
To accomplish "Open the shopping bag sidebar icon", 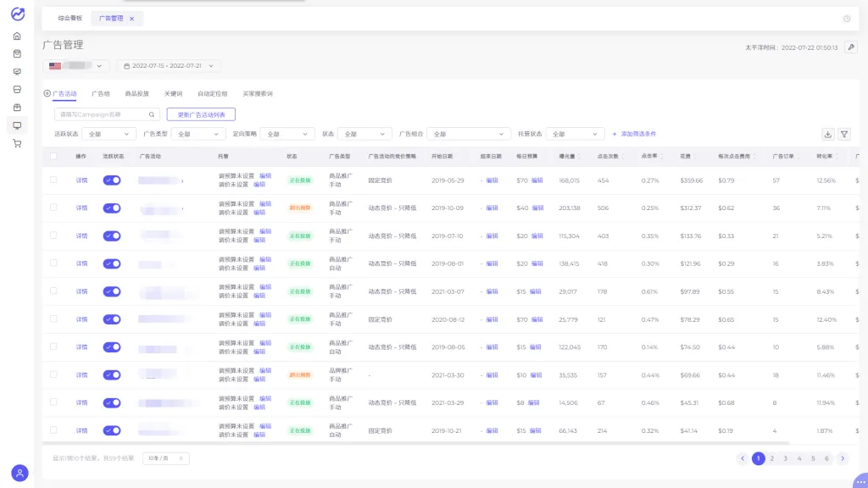I will [x=17, y=53].
